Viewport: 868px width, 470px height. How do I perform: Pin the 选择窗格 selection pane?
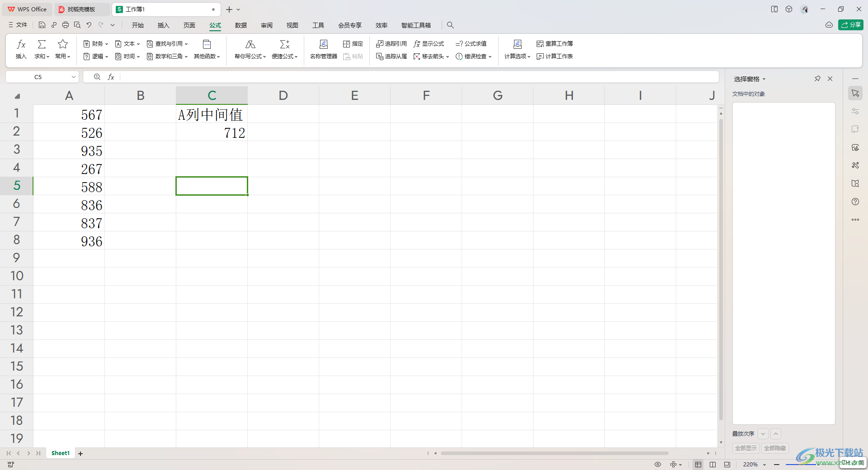pos(817,79)
